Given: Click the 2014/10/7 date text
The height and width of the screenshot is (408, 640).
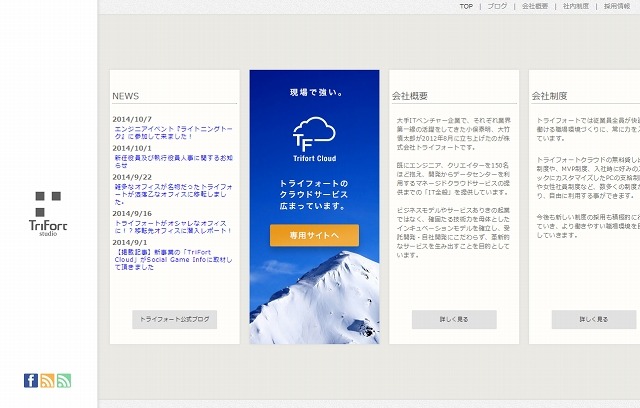Looking at the screenshot, I should [x=132, y=120].
